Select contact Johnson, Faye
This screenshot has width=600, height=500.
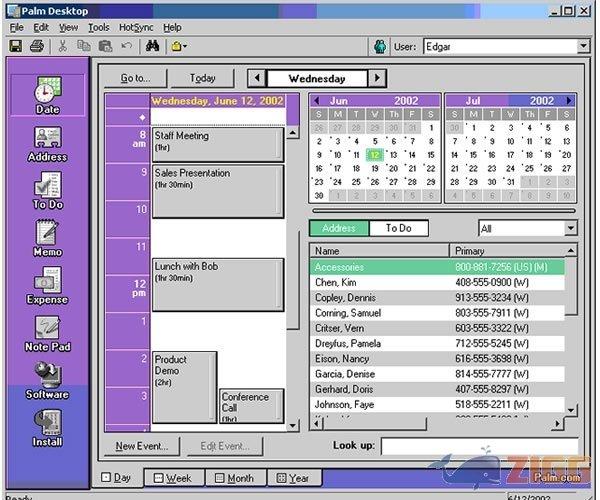click(x=437, y=404)
